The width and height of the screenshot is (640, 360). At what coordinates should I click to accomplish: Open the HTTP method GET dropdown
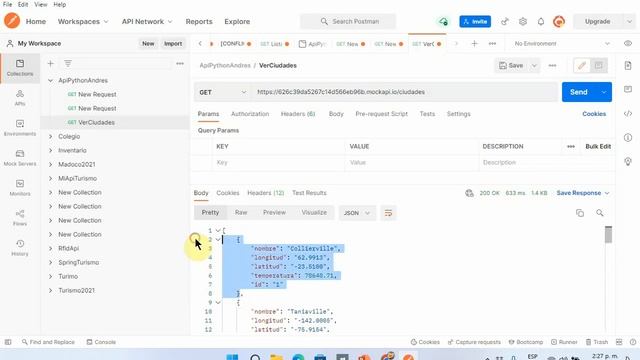pyautogui.click(x=222, y=92)
